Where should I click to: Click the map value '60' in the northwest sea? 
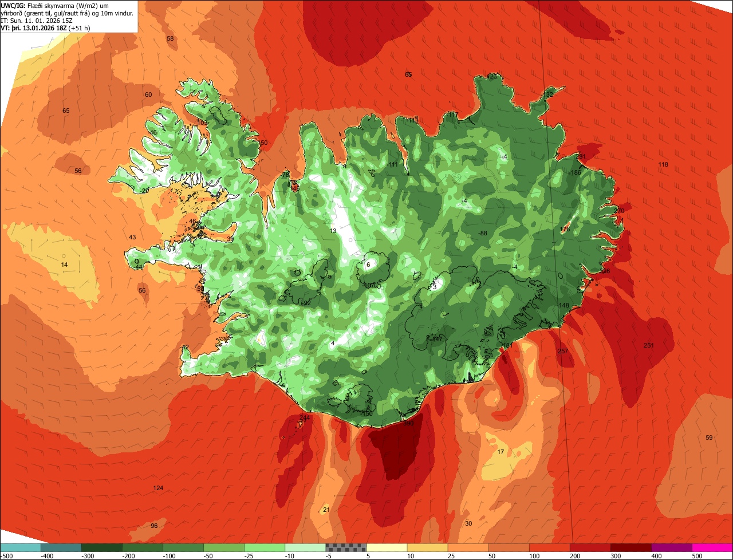tap(148, 95)
